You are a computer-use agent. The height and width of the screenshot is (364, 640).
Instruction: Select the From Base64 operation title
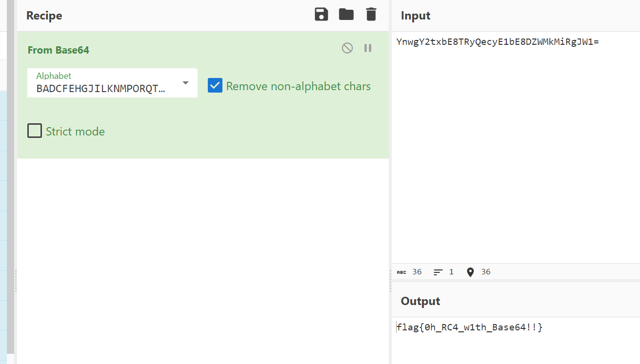tap(59, 50)
